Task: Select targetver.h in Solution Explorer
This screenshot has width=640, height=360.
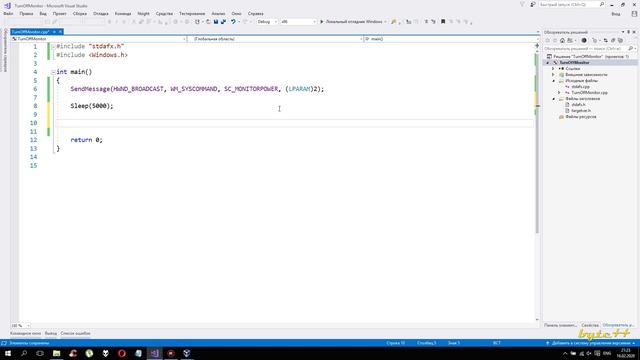Action: [580, 111]
